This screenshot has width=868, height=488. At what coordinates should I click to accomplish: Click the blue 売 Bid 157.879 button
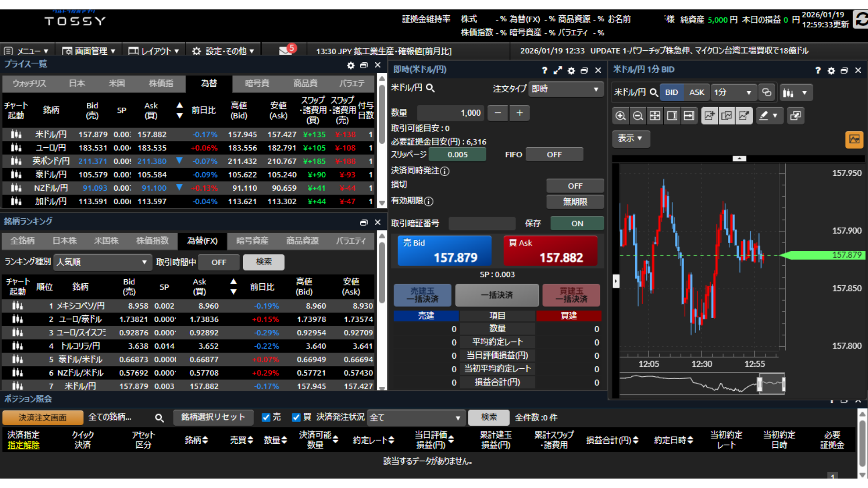point(444,251)
